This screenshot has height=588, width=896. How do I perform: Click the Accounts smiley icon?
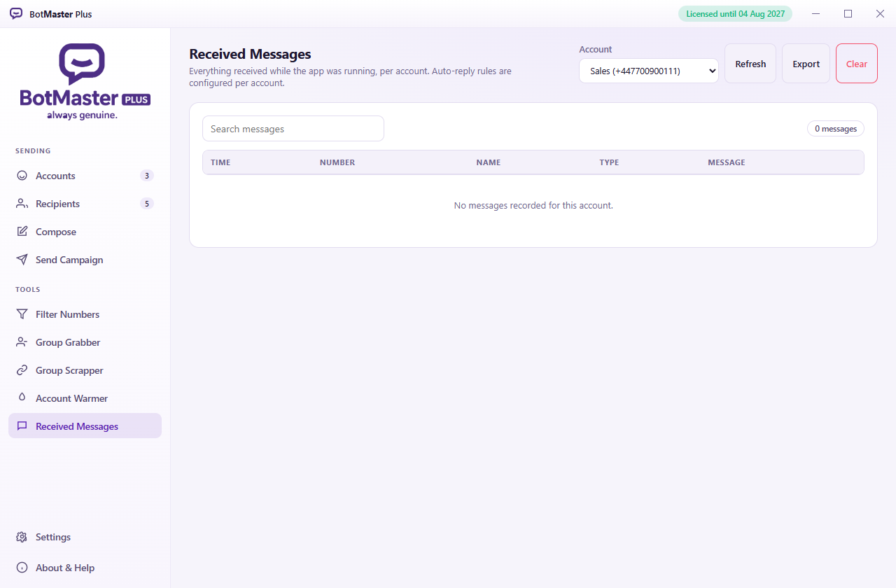click(22, 176)
